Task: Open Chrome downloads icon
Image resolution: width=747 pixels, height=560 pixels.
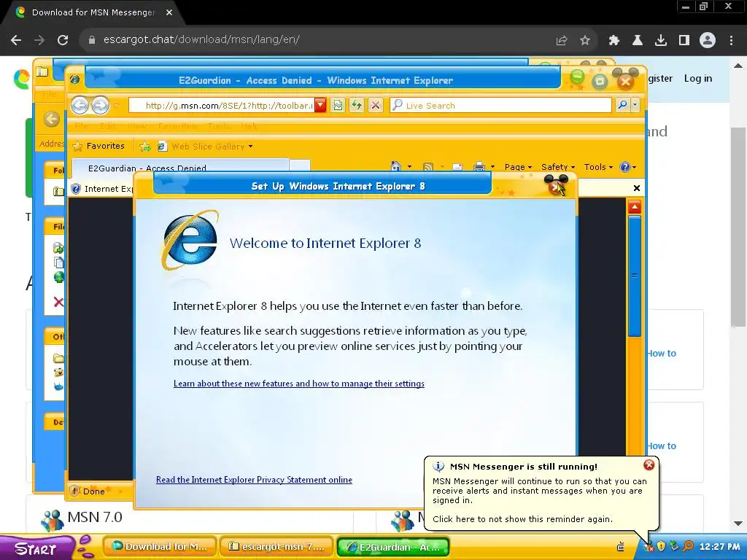Action: (x=660, y=40)
